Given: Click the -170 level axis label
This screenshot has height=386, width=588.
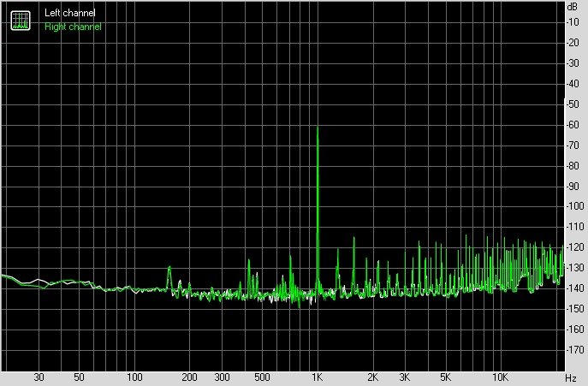Looking at the screenshot, I should point(573,351).
